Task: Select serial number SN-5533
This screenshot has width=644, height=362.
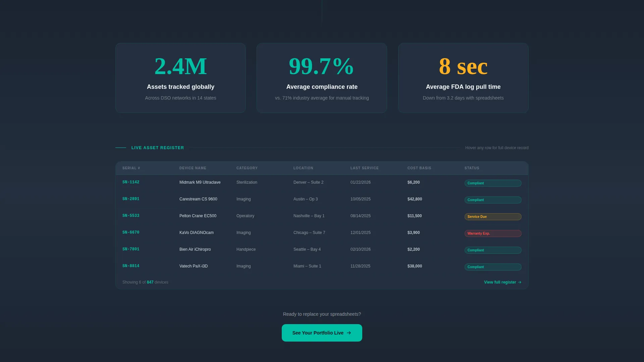Action: (131, 216)
